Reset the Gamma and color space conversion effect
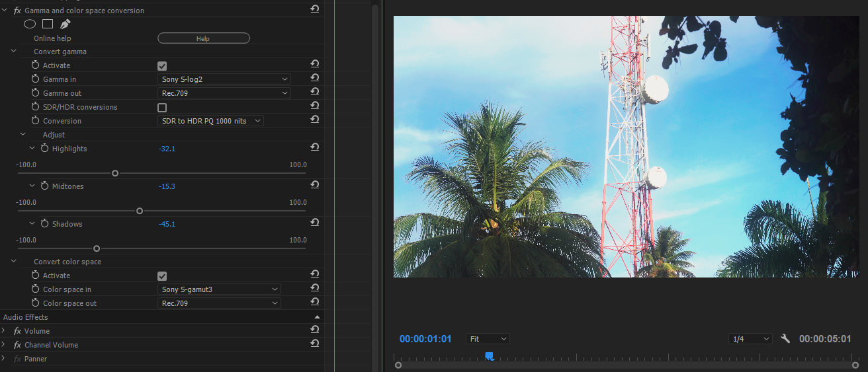 [x=315, y=9]
